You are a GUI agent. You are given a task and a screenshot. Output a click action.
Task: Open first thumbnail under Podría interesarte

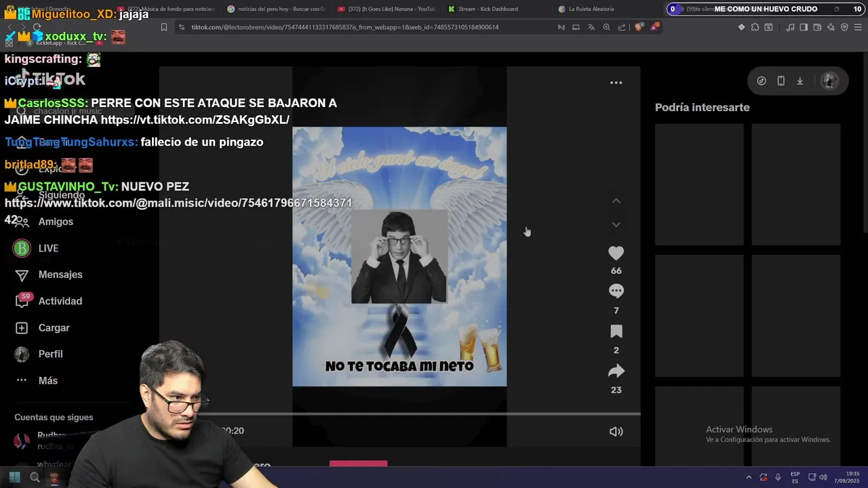(x=699, y=184)
